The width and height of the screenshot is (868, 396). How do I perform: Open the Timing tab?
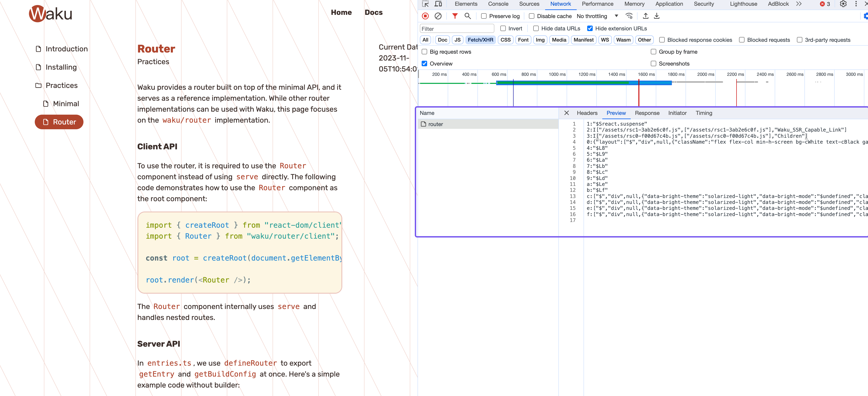[704, 113]
